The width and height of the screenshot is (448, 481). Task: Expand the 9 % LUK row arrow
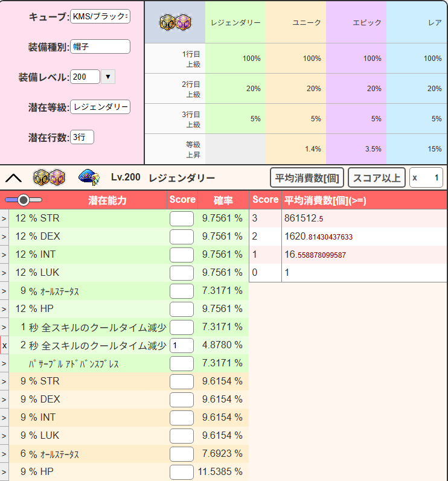(4, 436)
